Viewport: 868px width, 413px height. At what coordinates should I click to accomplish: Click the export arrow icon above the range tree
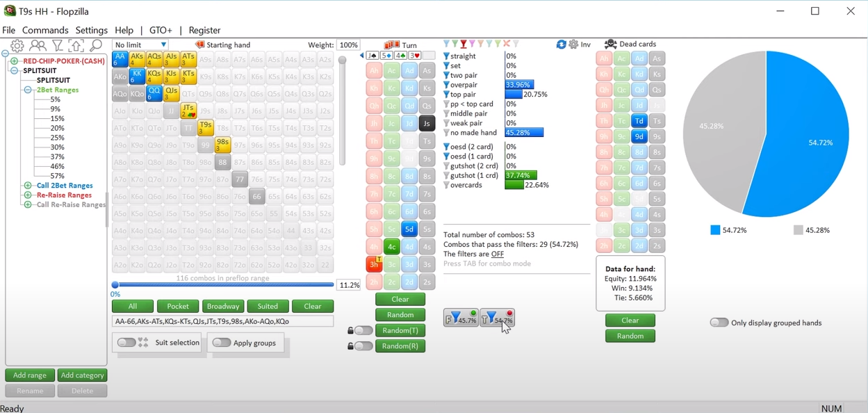click(76, 46)
